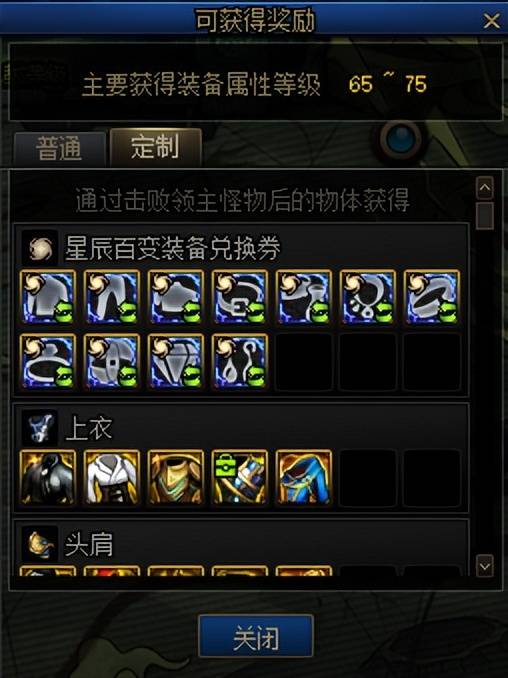Click the golden green chest armor icon
This screenshot has width=508, height=678.
[x=176, y=477]
